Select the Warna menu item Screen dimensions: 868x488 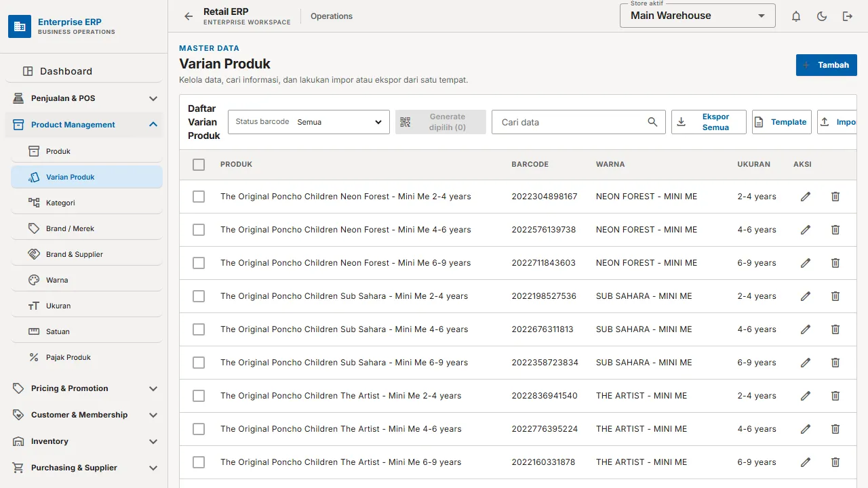click(x=87, y=280)
